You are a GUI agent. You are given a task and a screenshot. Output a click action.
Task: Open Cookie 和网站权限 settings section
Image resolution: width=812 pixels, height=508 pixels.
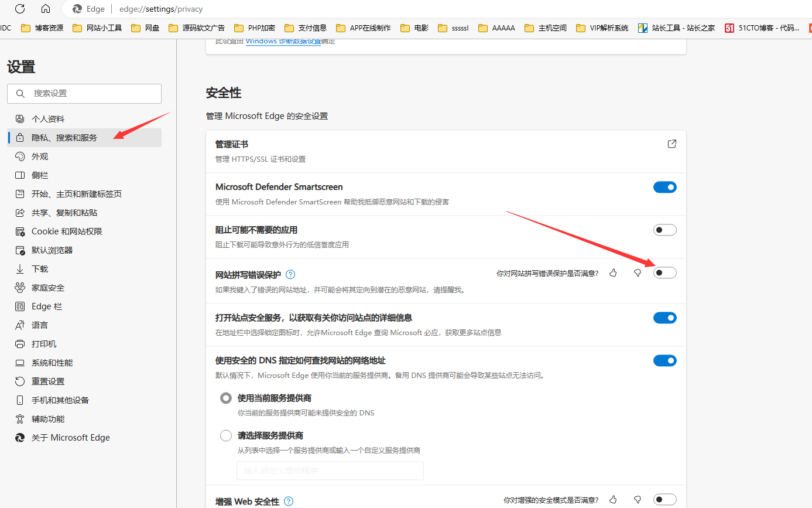click(x=84, y=231)
